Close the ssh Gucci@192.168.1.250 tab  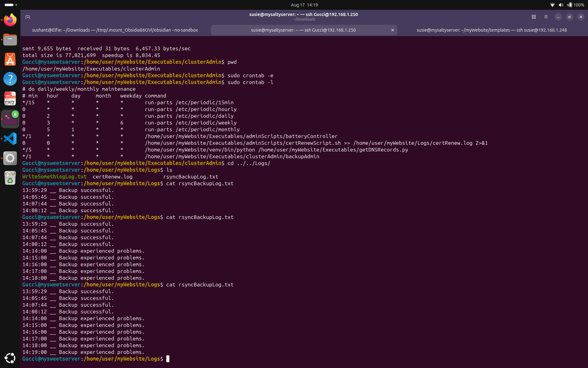392,30
